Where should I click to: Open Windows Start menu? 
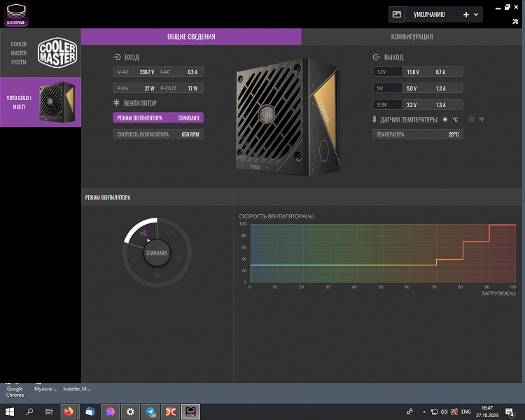[x=10, y=412]
